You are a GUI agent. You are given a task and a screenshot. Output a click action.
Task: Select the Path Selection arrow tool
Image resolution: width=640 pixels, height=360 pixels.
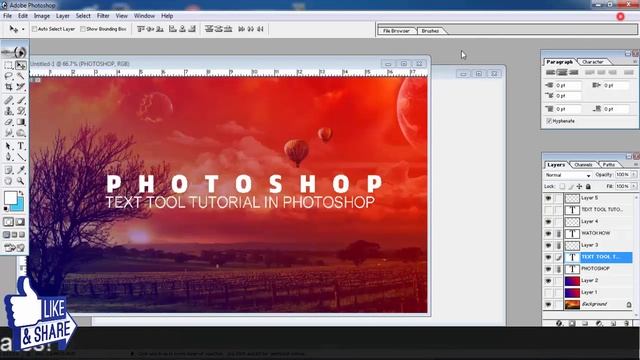[8, 146]
